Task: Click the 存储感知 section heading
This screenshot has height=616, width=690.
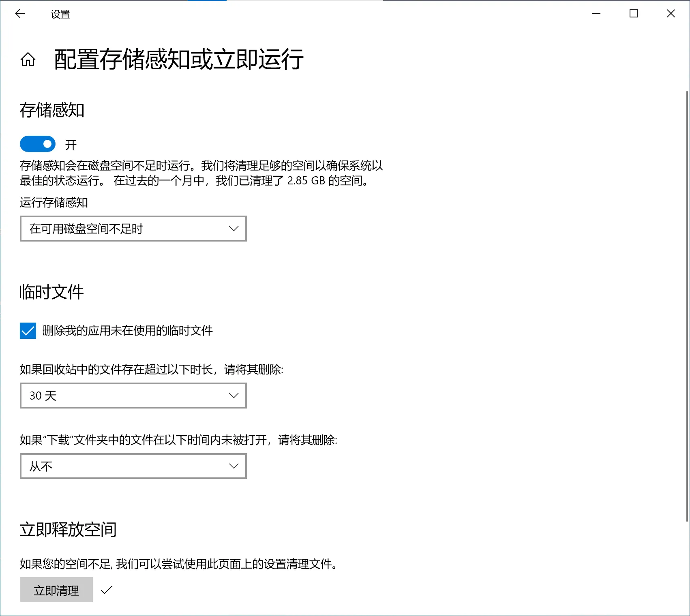Action: [52, 110]
